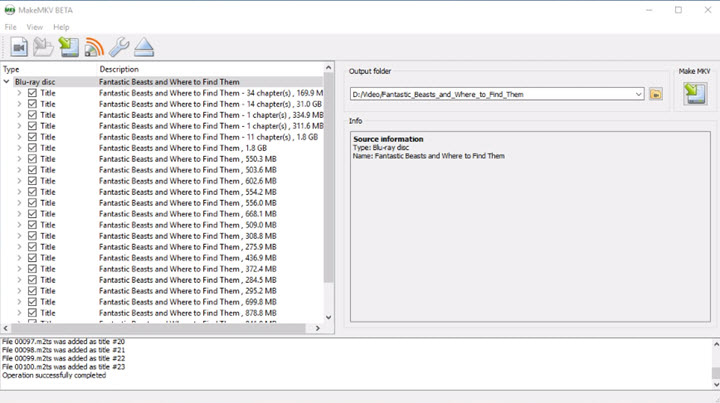The image size is (720, 403).
Task: Click the Stream toolbar icon
Action: point(94,47)
